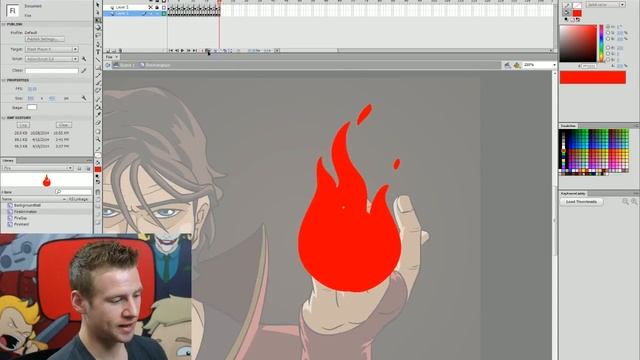Viewport: 640px width, 360px height.
Task: Select the R red radio button
Action: (608, 48)
